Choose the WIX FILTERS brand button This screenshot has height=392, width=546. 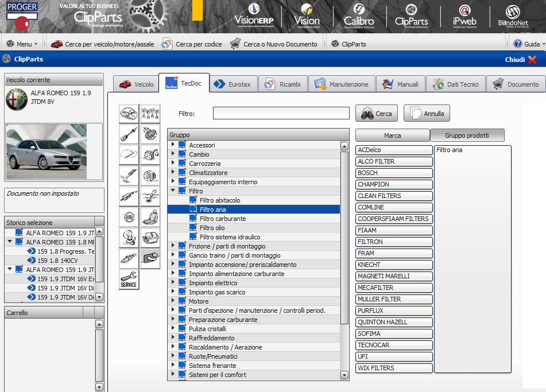[x=394, y=368]
